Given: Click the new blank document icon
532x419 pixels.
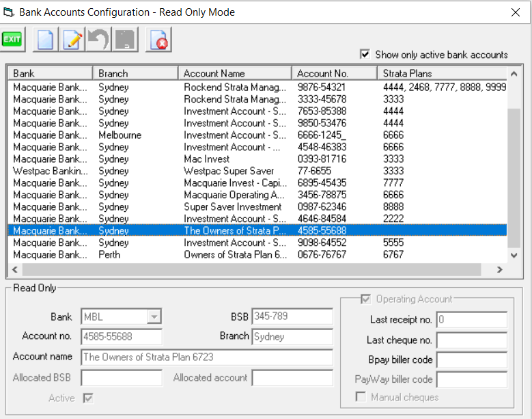Looking at the screenshot, I should click(45, 40).
